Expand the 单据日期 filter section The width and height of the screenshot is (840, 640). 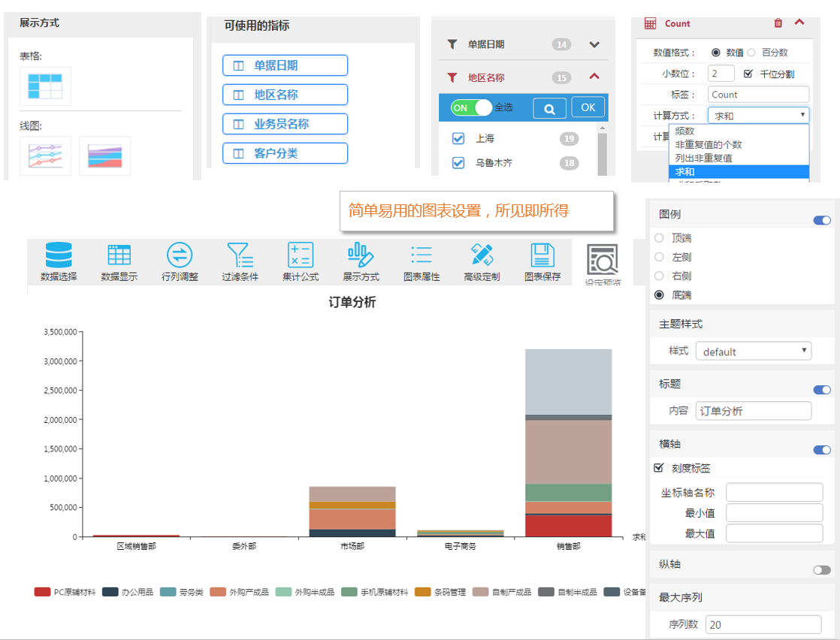594,44
